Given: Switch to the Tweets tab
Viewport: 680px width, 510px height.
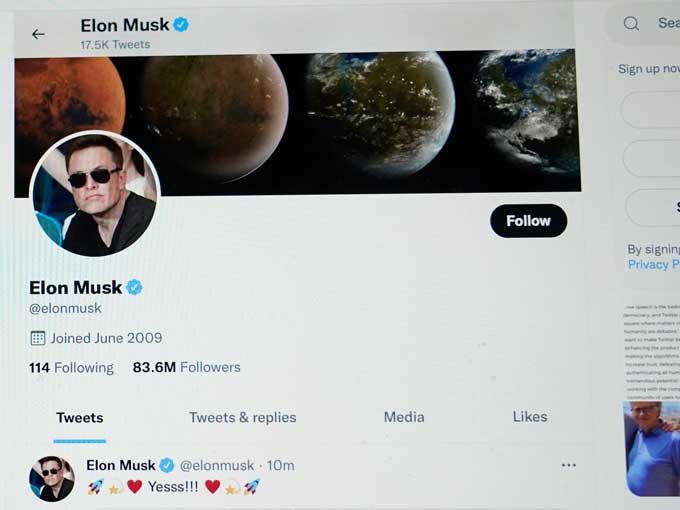Looking at the screenshot, I should pyautogui.click(x=79, y=417).
